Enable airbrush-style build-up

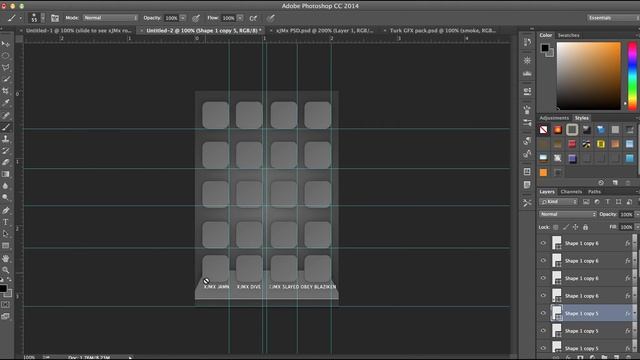[253, 18]
